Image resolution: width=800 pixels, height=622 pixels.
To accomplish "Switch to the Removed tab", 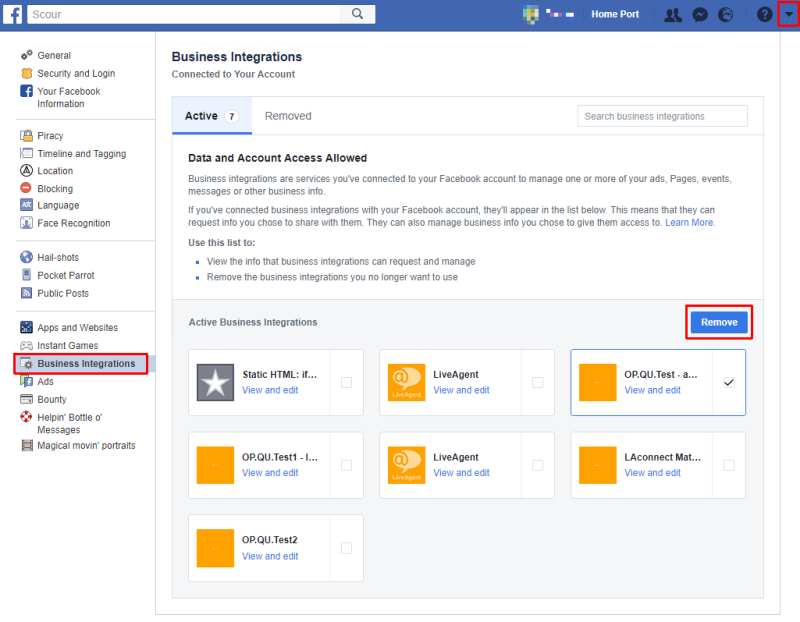I will pyautogui.click(x=288, y=116).
